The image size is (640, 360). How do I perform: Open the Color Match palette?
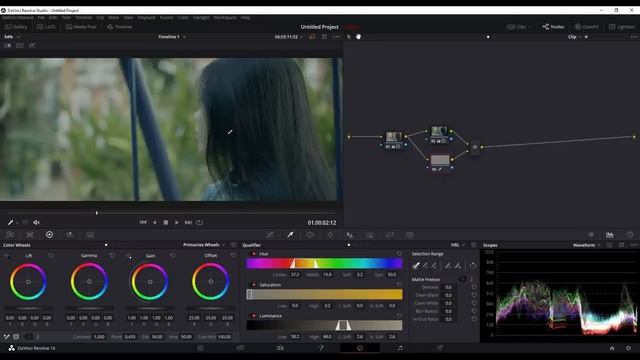[30, 235]
